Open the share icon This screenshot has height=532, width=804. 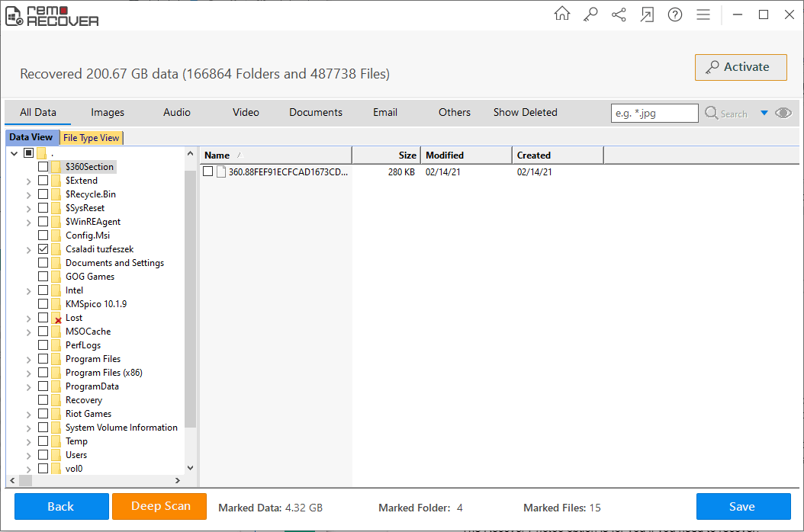(619, 14)
